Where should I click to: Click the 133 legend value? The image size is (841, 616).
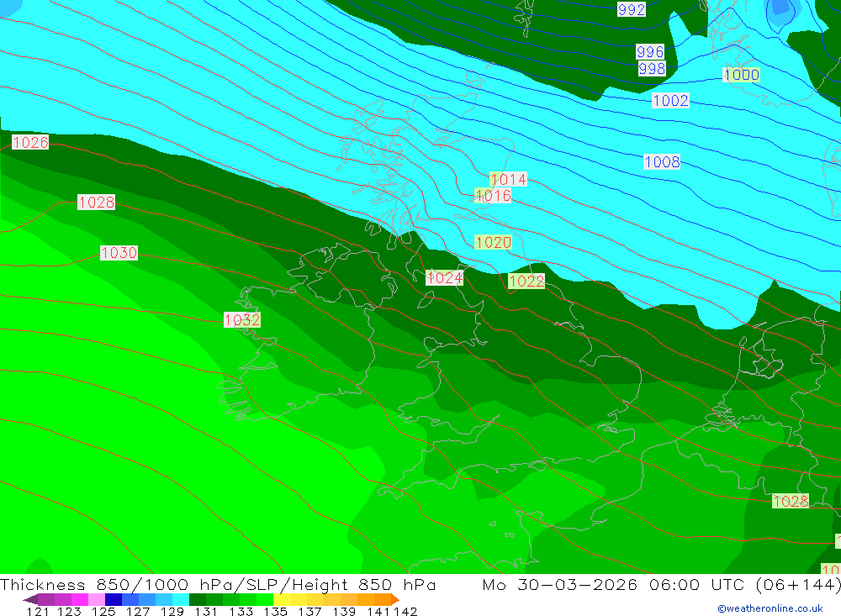point(241,612)
